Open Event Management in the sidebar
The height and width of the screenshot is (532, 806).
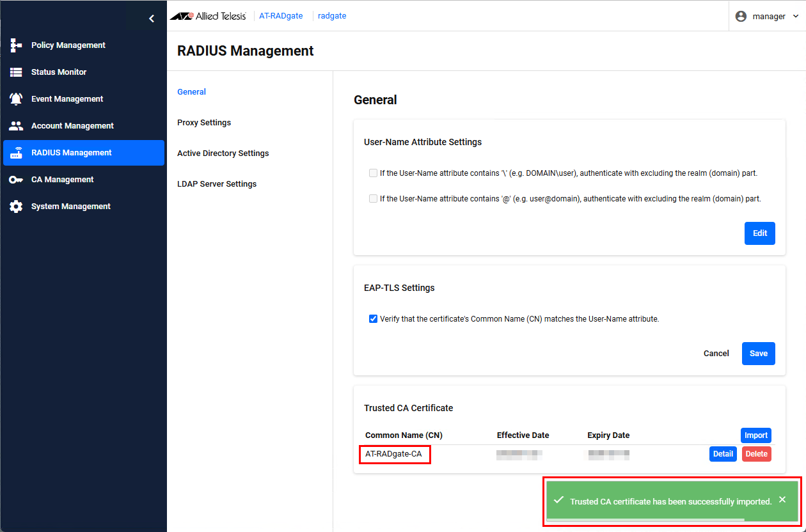(x=84, y=99)
